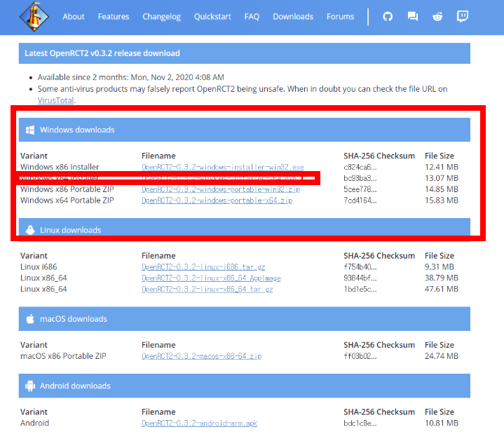Click the 38.79 MB file size
Image resolution: width=504 pixels, height=448 pixels.
pyautogui.click(x=442, y=278)
